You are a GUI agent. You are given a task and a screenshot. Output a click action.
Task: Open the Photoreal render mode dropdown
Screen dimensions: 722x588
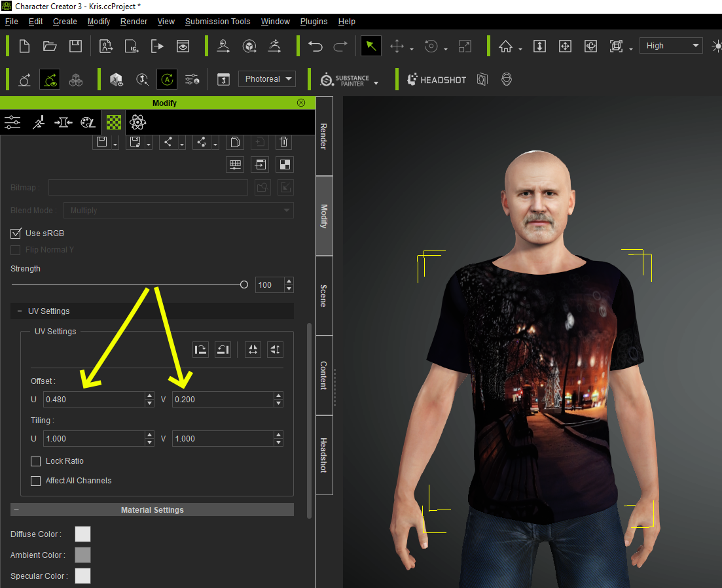click(x=267, y=79)
